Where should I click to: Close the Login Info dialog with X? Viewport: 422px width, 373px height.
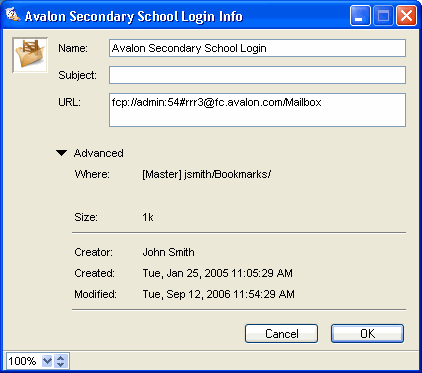406,15
